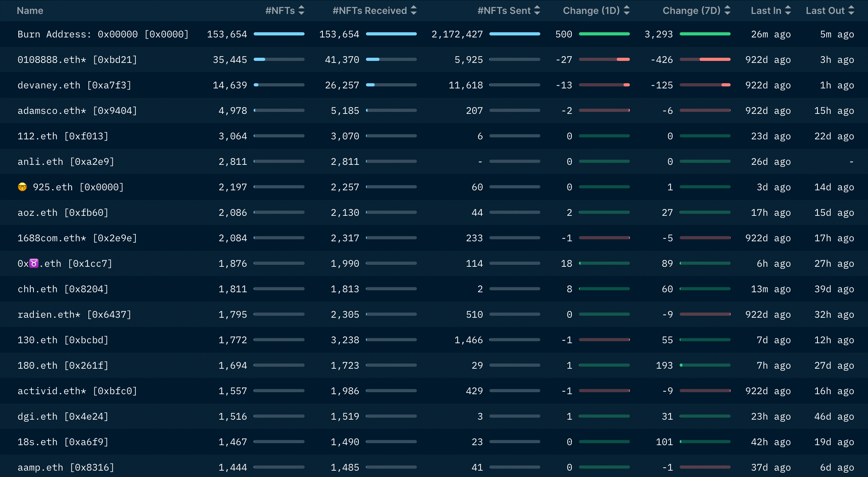Open Burn Address 0x00000 entry
Screen dimensions: 868x477
click(103, 34)
